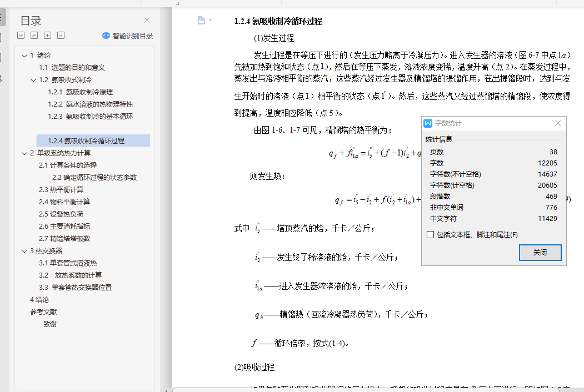Image resolution: width=584 pixels, height=392 pixels.
Task: Go to heading 2.5 设备热负荷
Action: click(61, 214)
